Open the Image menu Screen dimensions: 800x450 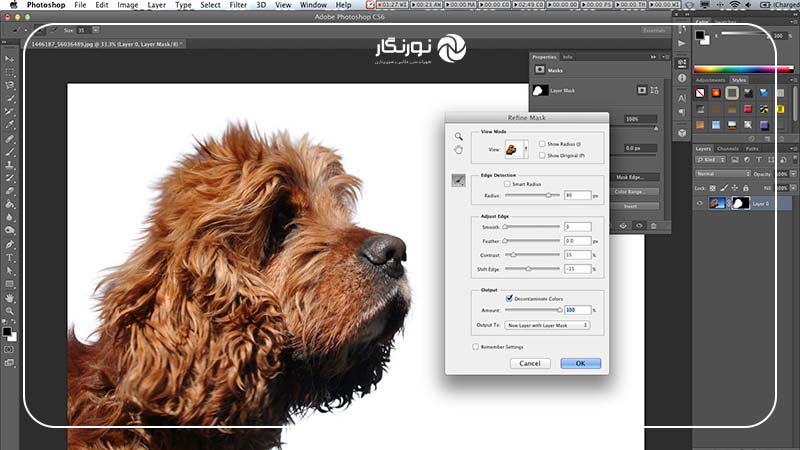pos(128,5)
